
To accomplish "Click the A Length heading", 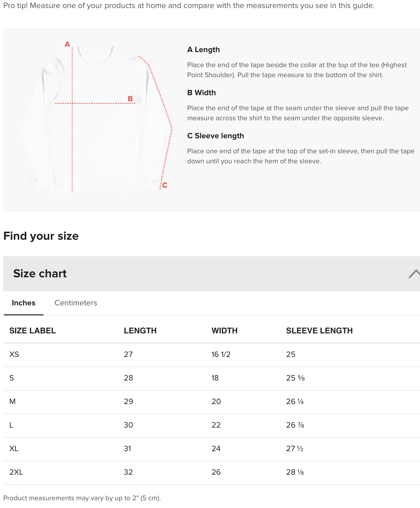I will pos(203,50).
